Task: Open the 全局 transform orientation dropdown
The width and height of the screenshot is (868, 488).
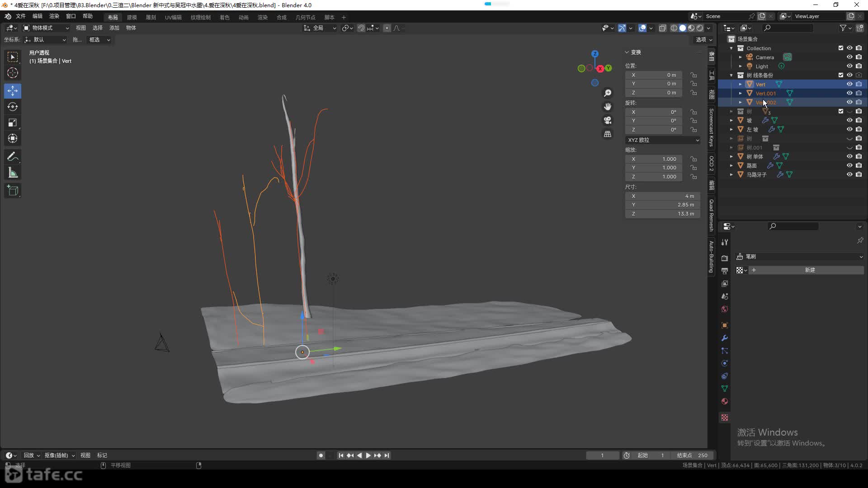Action: pyautogui.click(x=320, y=28)
